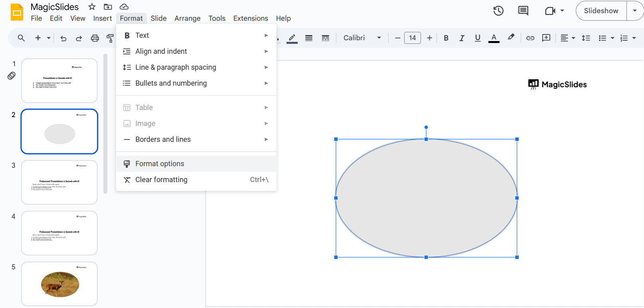Click the Slideshow button
Viewport: 644px width, 308px height.
[601, 11]
